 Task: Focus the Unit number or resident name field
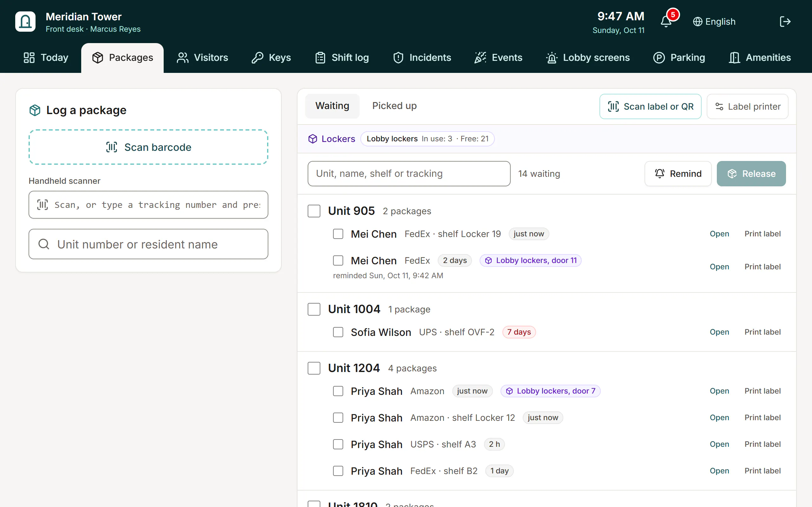tap(148, 244)
